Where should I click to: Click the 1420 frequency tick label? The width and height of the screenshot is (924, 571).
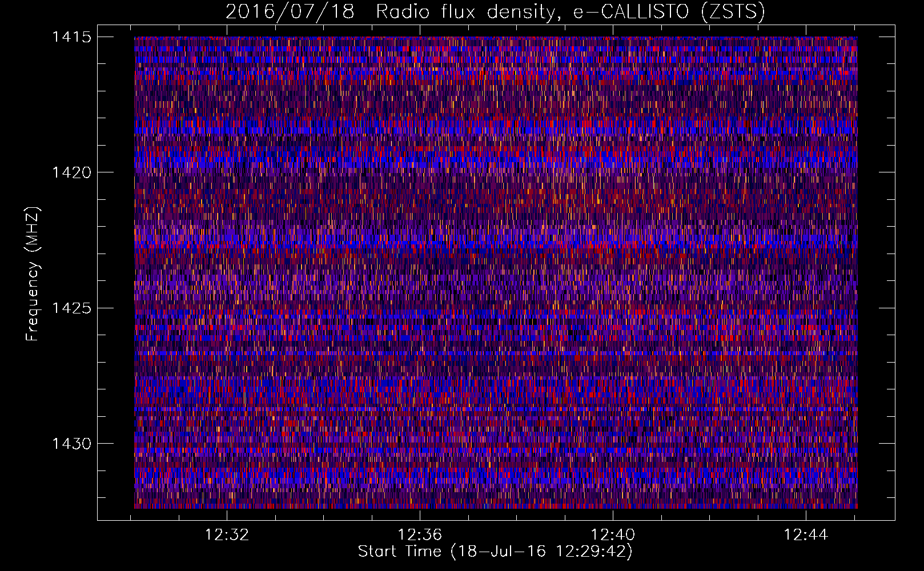[72, 172]
